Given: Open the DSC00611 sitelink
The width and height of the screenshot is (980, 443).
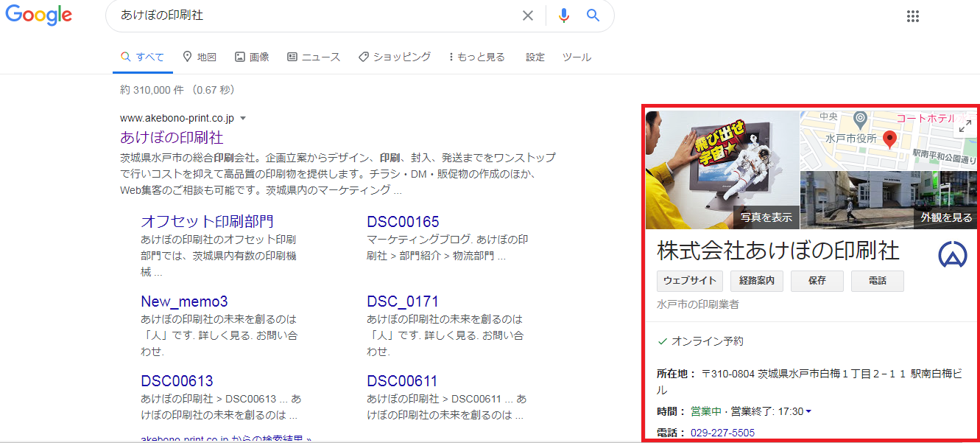Looking at the screenshot, I should (x=402, y=381).
